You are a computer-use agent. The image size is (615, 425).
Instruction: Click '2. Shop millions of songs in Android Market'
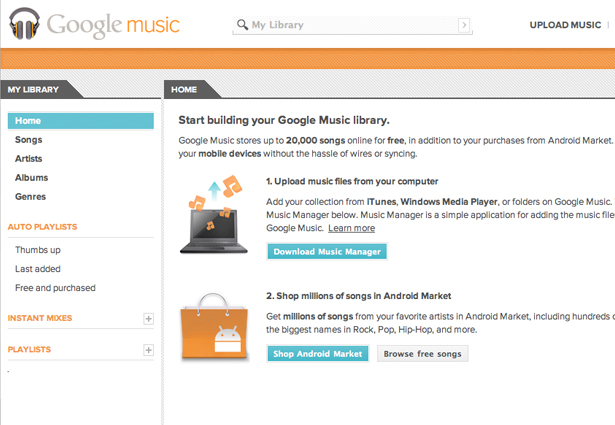point(358,296)
